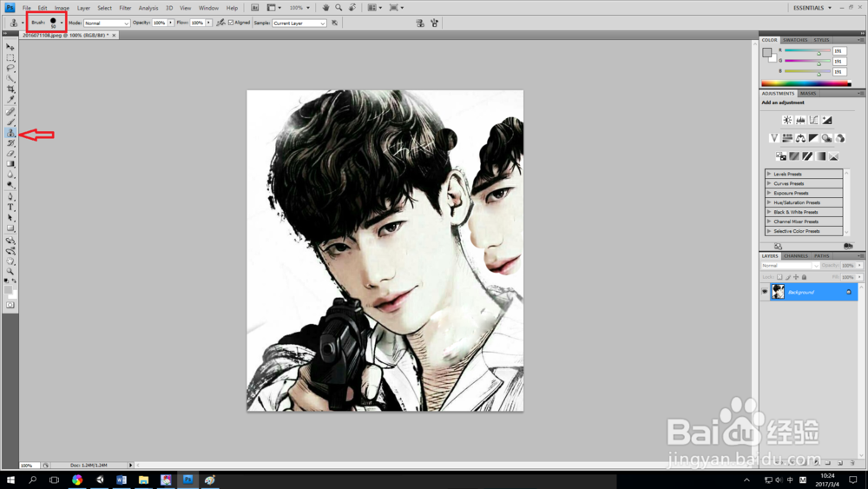Switch to the Channels tab
The image size is (868, 489).
(x=795, y=256)
